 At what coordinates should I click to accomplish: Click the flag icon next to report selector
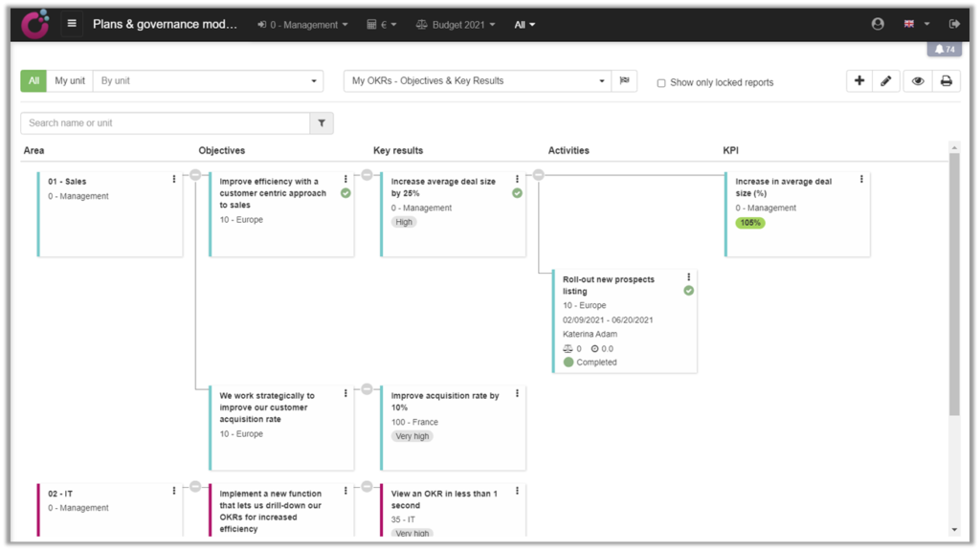click(x=624, y=80)
